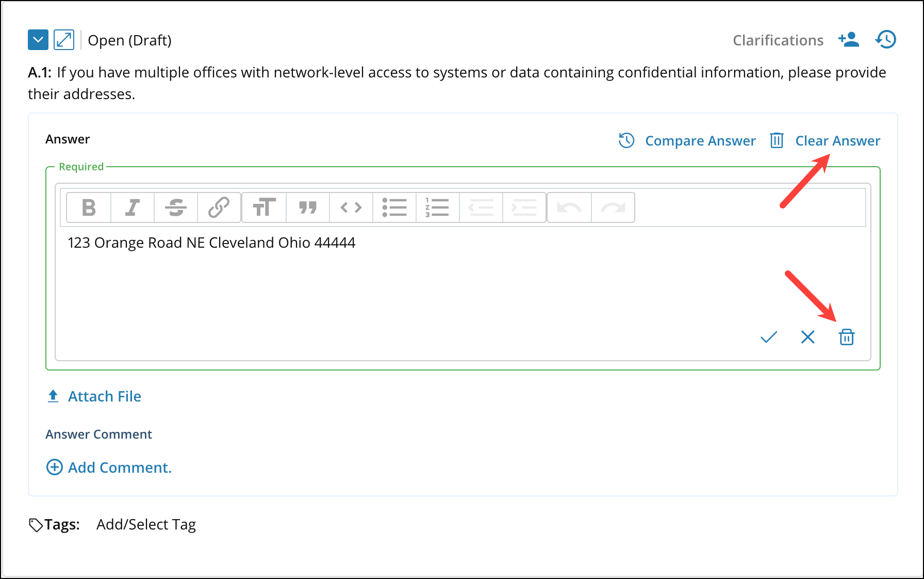
Task: Insert a hyperlink in the answer
Action: click(219, 207)
